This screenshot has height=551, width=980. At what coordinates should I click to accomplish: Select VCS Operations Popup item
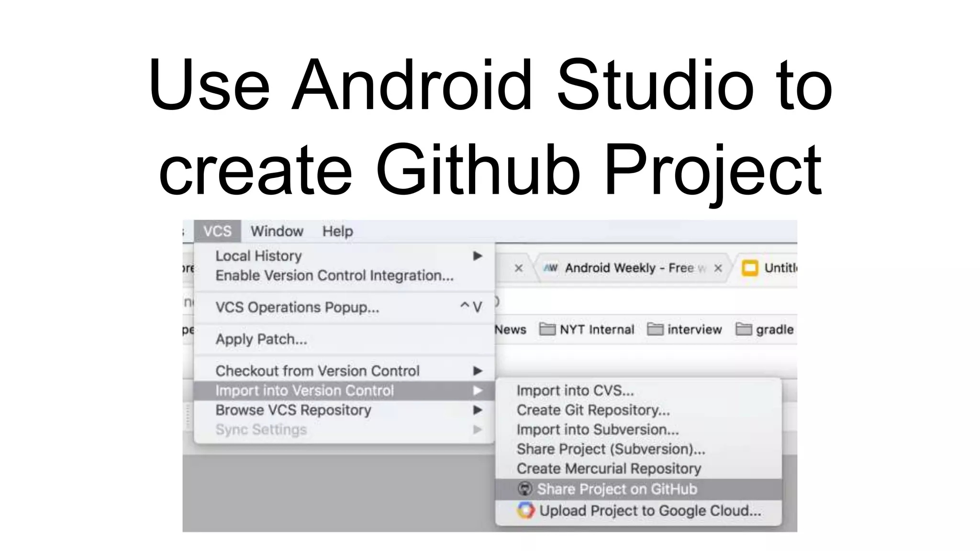(x=344, y=307)
